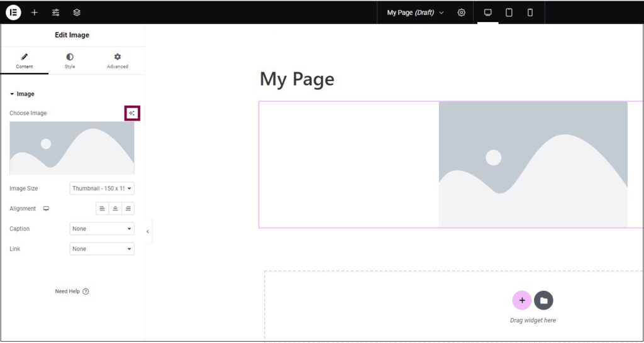Switch to the Advanced tab
The height and width of the screenshot is (343, 644).
(117, 60)
